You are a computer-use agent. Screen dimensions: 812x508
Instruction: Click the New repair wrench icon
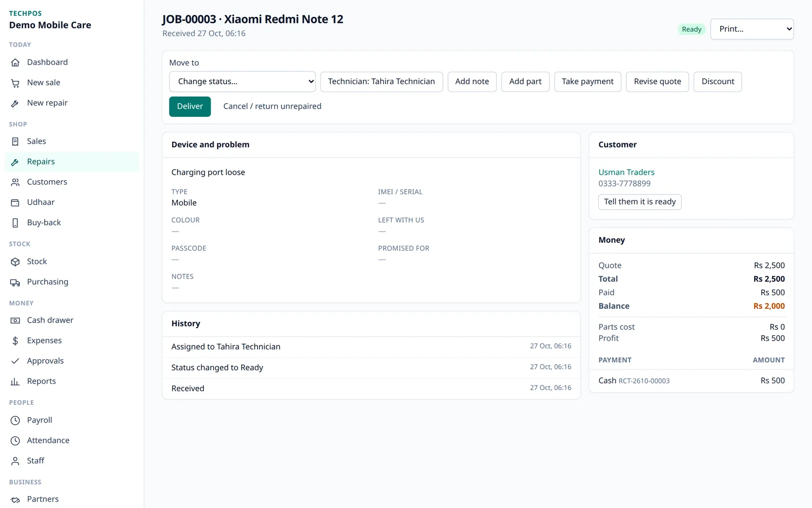pos(15,103)
